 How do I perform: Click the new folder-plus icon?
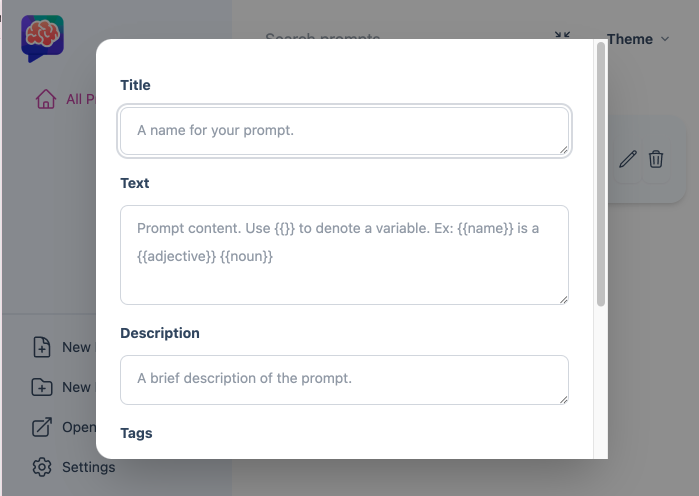(x=42, y=387)
